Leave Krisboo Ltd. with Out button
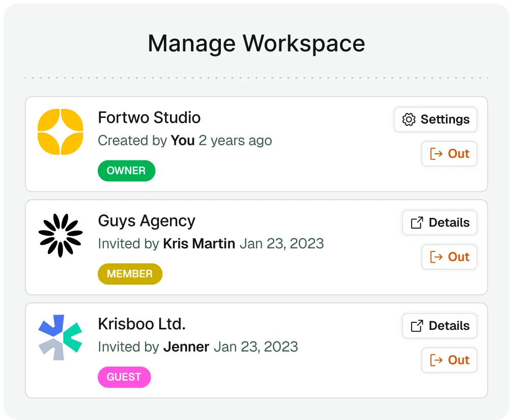The height and width of the screenshot is (420, 513). 449,360
